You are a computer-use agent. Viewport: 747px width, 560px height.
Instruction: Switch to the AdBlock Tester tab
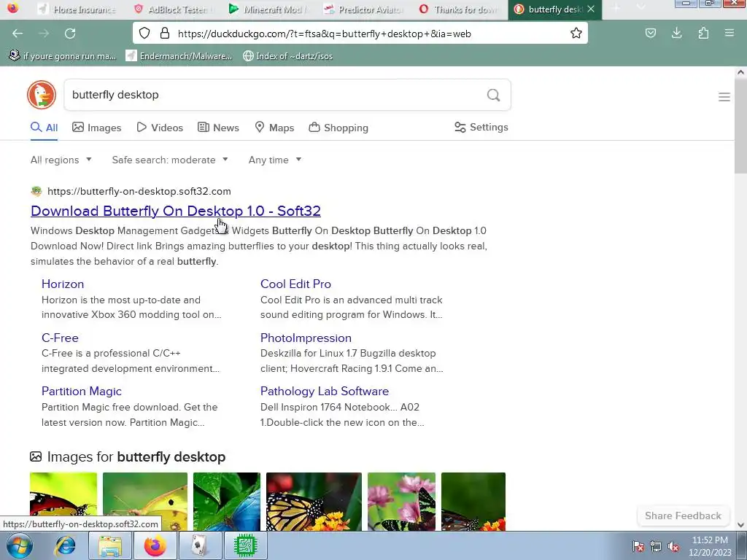click(174, 9)
